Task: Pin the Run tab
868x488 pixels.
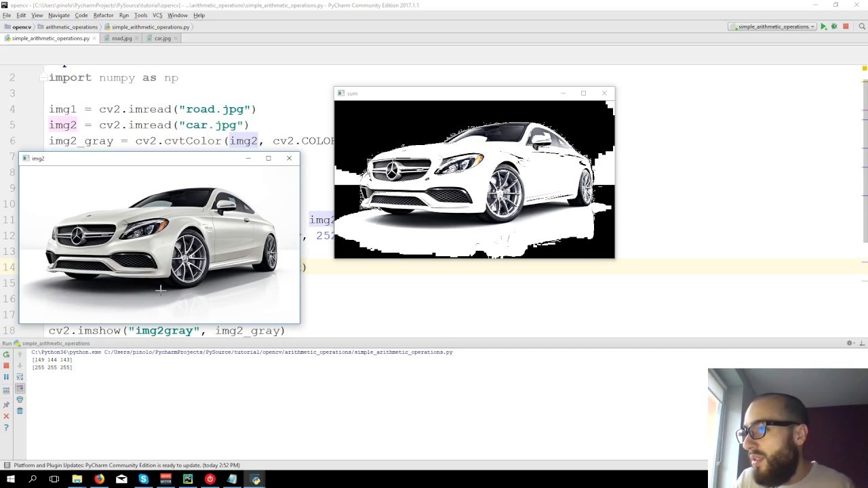Action: click(x=6, y=405)
